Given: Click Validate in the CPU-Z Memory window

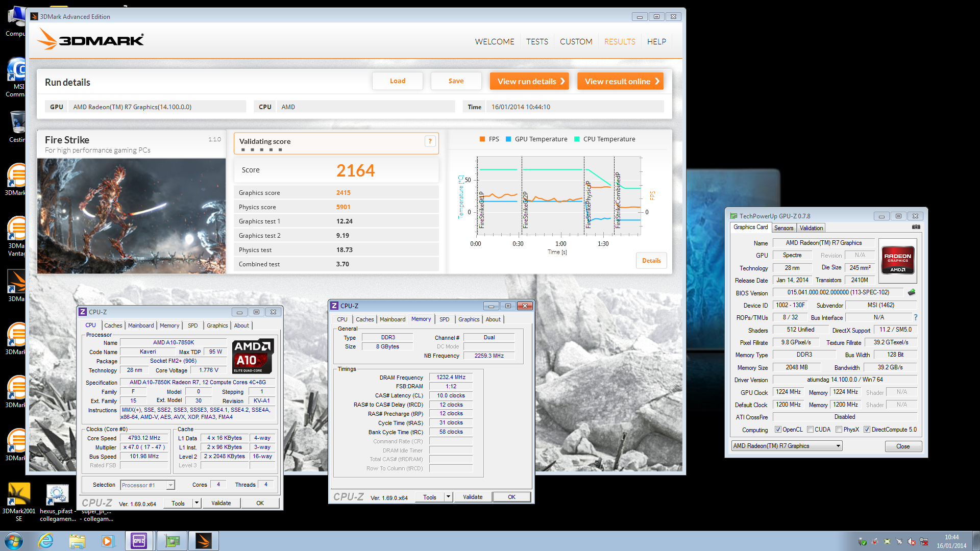Looking at the screenshot, I should pos(473,497).
